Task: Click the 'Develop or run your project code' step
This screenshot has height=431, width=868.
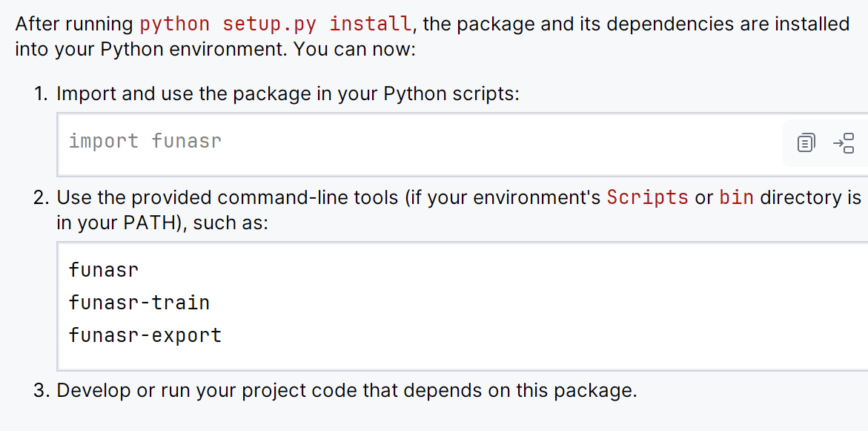Action: [x=346, y=390]
